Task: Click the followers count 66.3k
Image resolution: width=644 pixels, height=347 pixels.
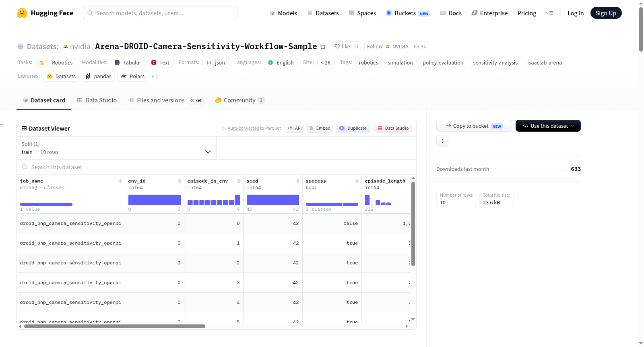Action: click(420, 46)
